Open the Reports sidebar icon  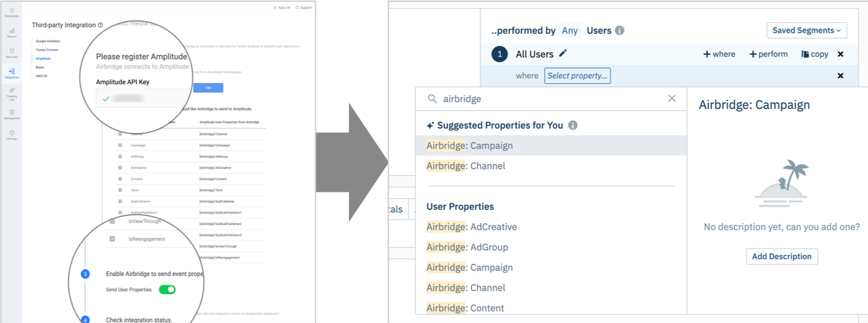click(11, 32)
